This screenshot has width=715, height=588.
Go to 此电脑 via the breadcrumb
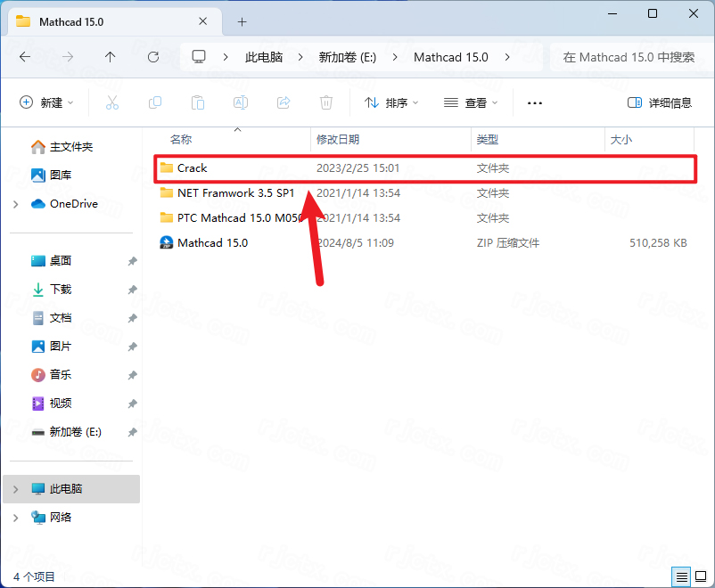(263, 56)
